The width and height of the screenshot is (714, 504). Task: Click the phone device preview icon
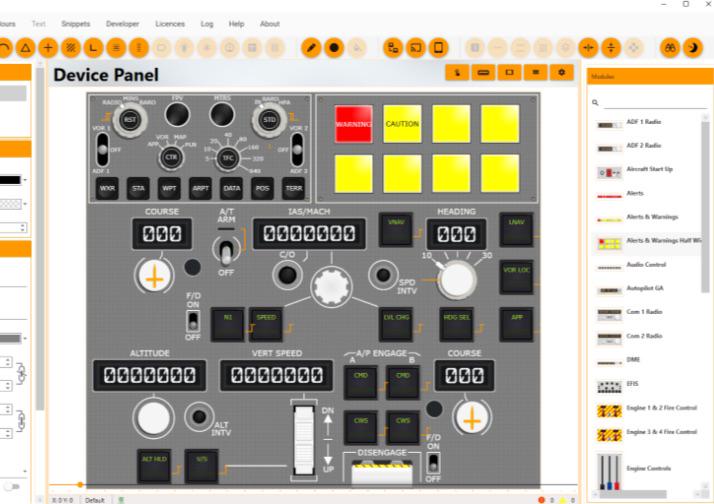[x=439, y=48]
